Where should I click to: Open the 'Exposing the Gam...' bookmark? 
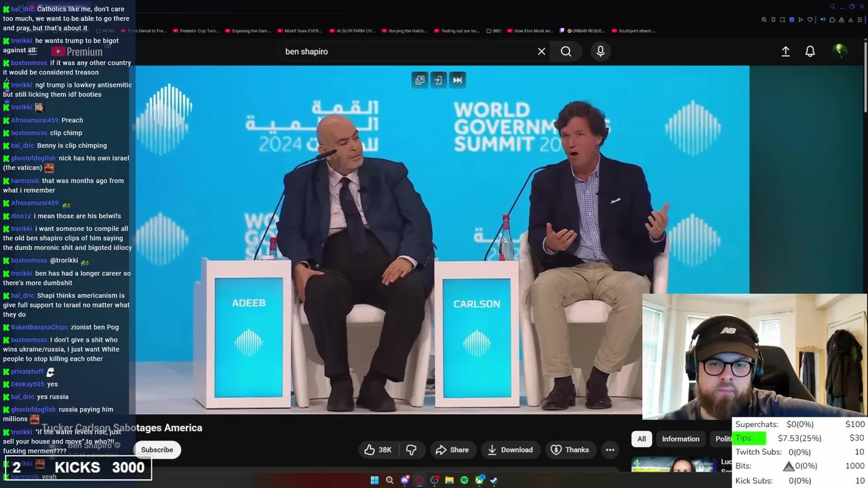[248, 30]
